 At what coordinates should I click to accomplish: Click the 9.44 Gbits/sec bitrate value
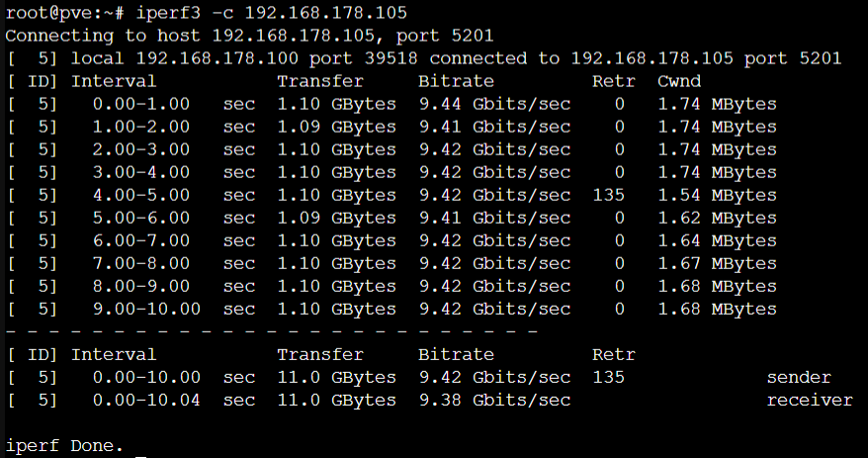coord(494,104)
